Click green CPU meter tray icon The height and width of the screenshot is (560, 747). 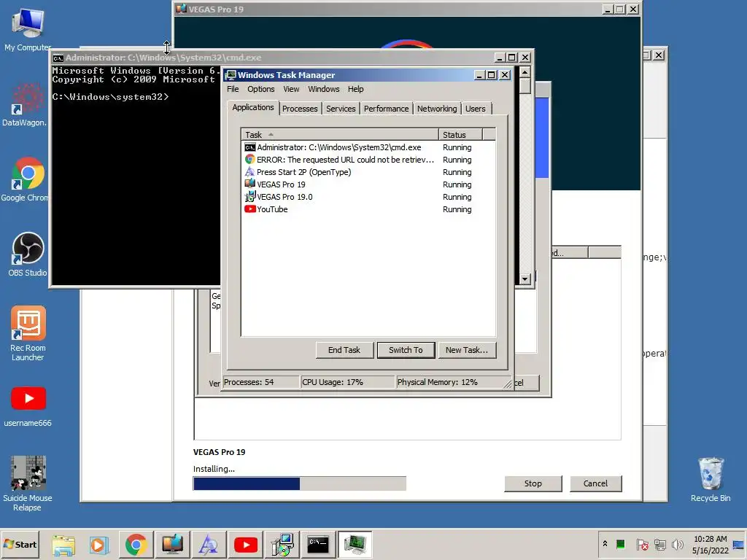(x=620, y=544)
